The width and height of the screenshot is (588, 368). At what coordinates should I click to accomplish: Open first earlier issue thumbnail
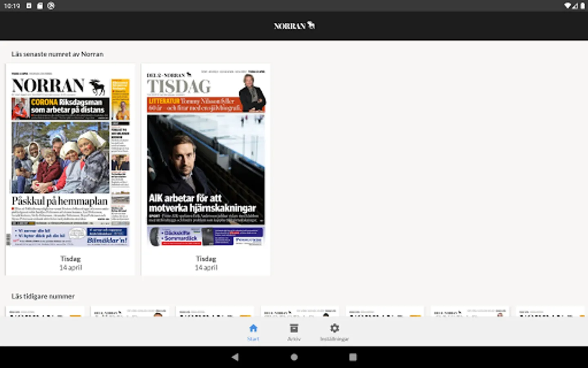(x=45, y=312)
